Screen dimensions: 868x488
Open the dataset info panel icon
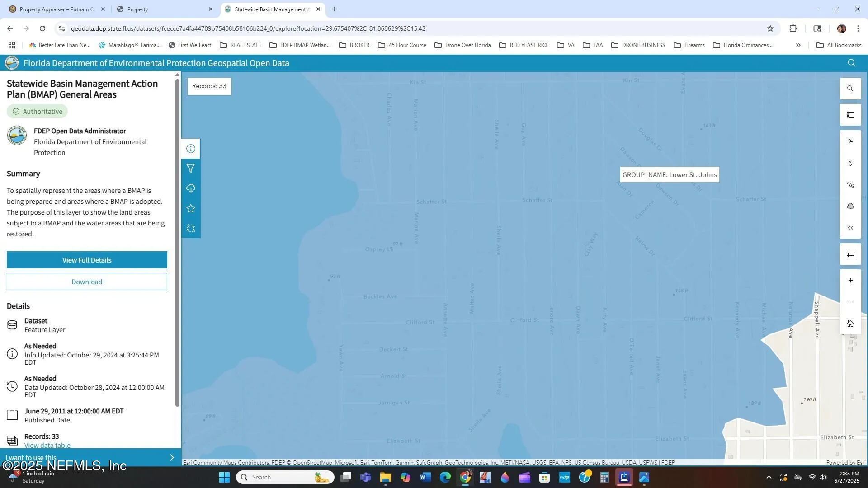pyautogui.click(x=191, y=149)
